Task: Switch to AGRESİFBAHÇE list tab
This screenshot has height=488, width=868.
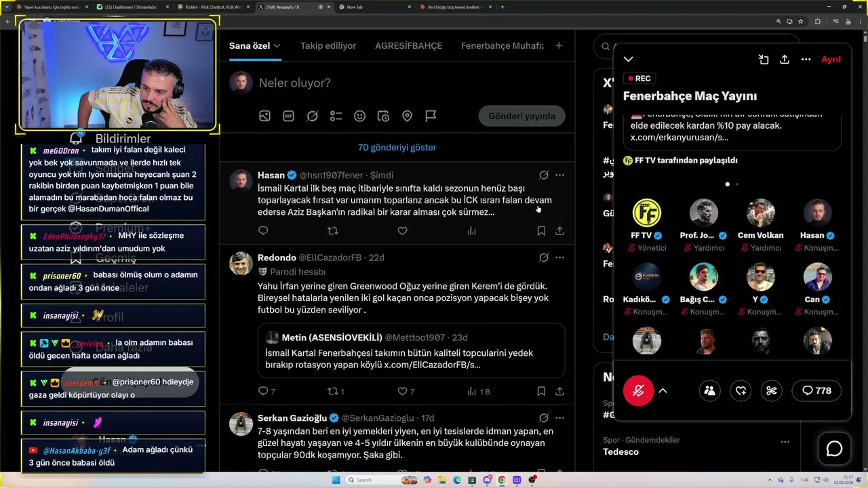Action: (x=408, y=46)
